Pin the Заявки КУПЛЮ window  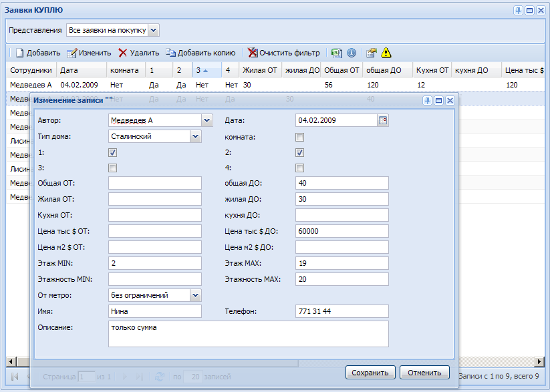point(518,11)
